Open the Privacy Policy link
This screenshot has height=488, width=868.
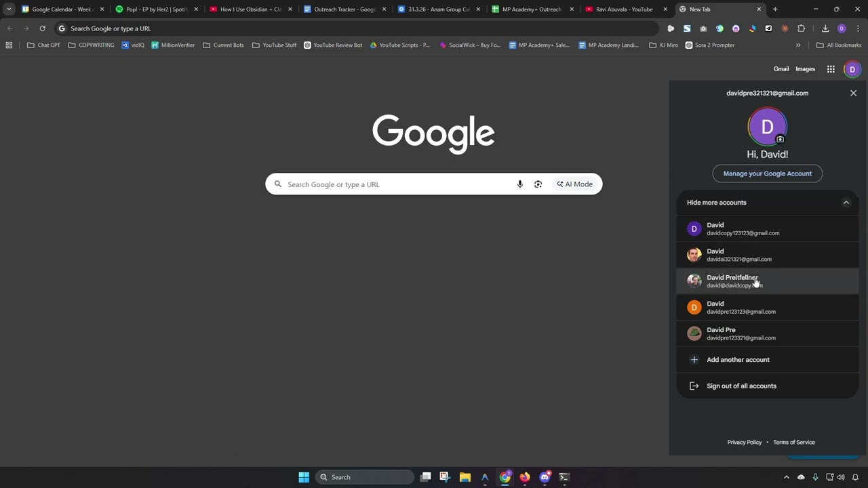pyautogui.click(x=745, y=443)
